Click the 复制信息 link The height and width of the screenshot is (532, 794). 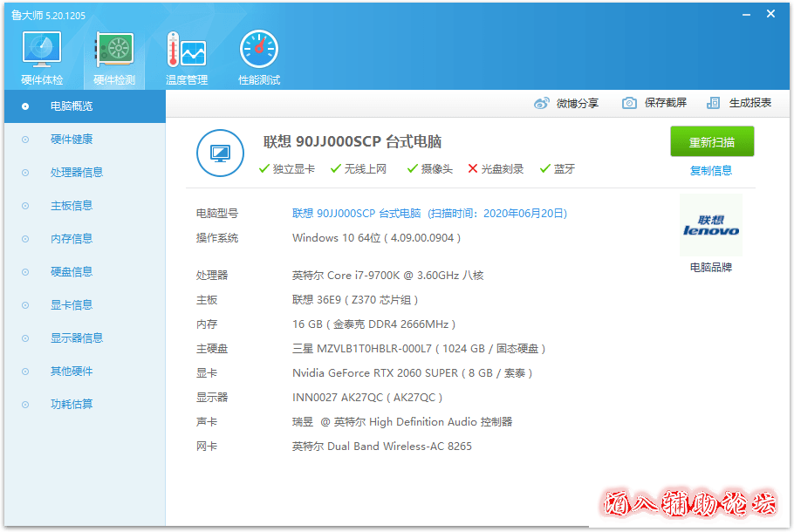tap(711, 171)
